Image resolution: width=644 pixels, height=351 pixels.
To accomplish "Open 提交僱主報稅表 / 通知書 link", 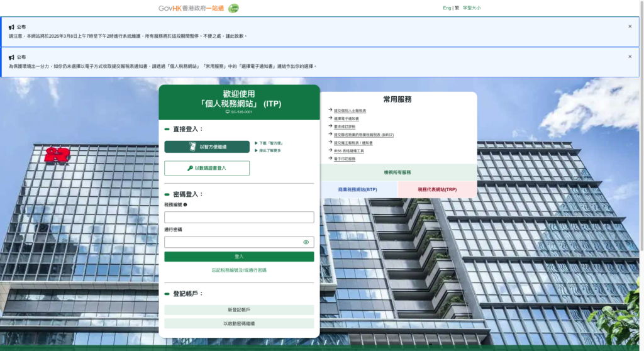I will (x=353, y=143).
